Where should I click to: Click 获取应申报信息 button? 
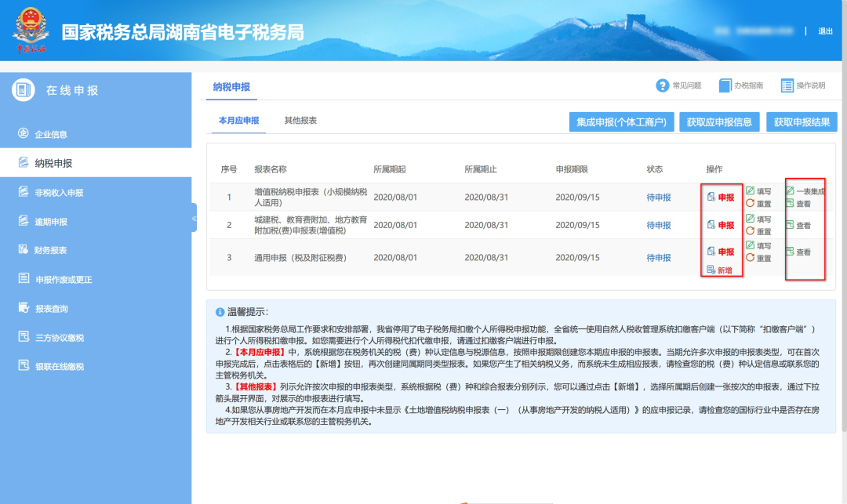tap(719, 122)
